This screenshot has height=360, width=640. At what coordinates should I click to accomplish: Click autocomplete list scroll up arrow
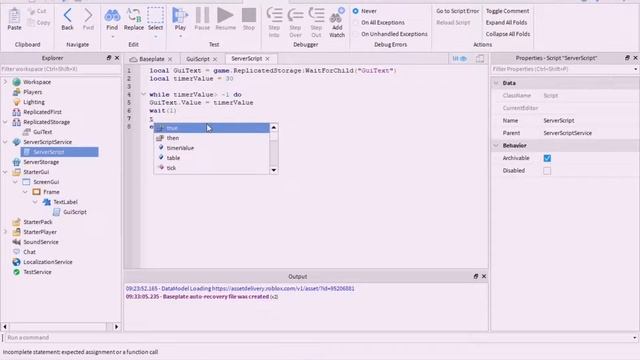(273, 128)
